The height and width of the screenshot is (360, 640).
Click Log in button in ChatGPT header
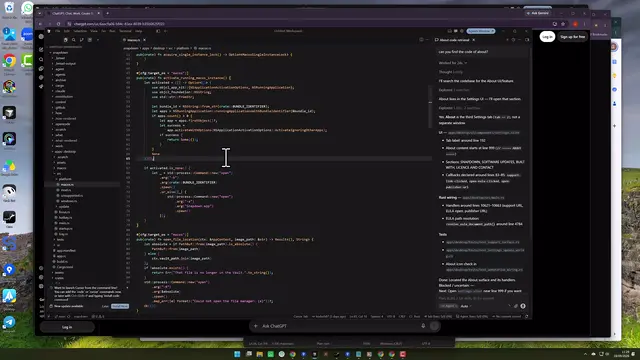click(x=547, y=37)
